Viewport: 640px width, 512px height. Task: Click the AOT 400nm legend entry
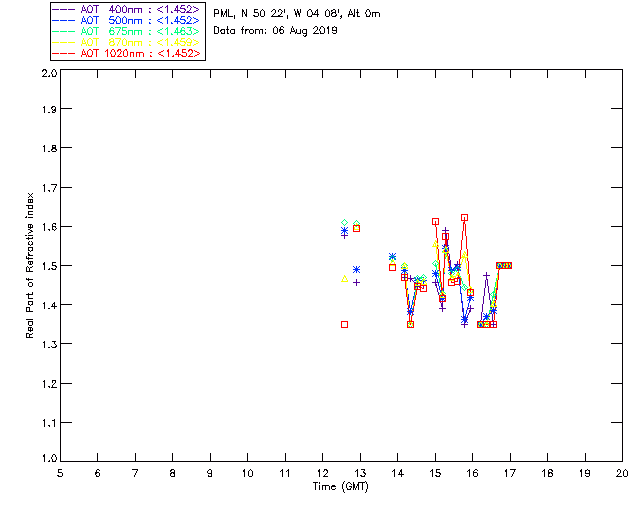point(127,9)
